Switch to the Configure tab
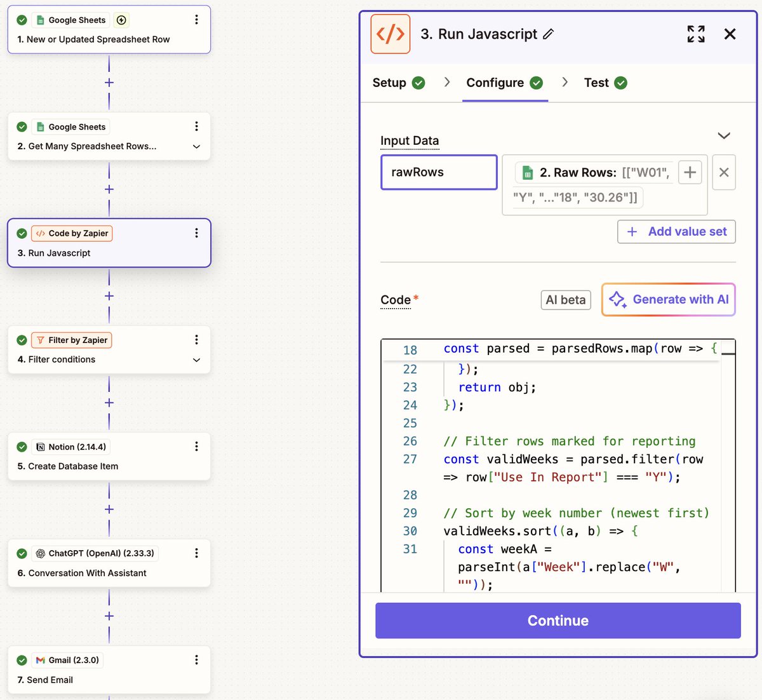Screen dimensions: 762x700 tap(504, 83)
